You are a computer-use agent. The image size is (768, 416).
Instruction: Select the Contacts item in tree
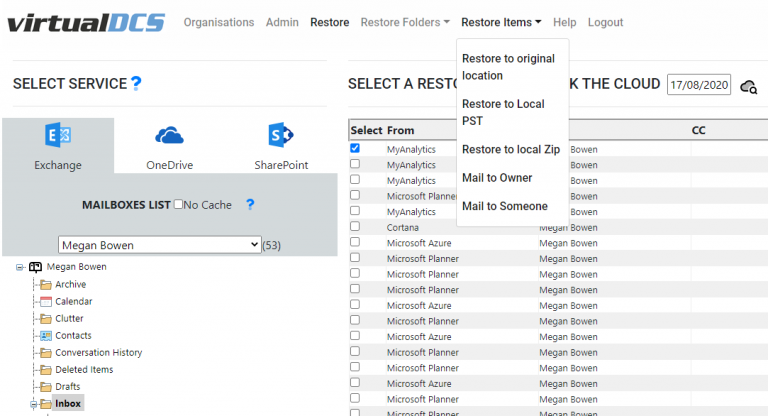click(73, 336)
